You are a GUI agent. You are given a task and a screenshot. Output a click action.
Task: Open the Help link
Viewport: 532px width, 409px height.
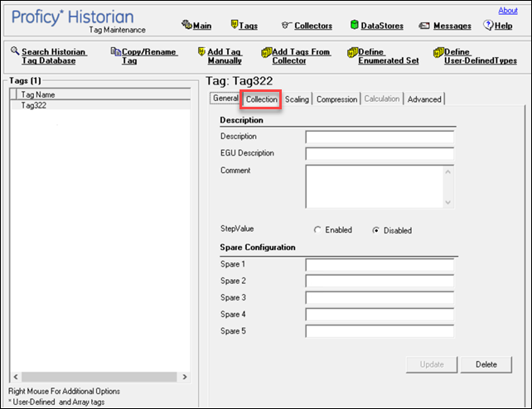click(504, 26)
